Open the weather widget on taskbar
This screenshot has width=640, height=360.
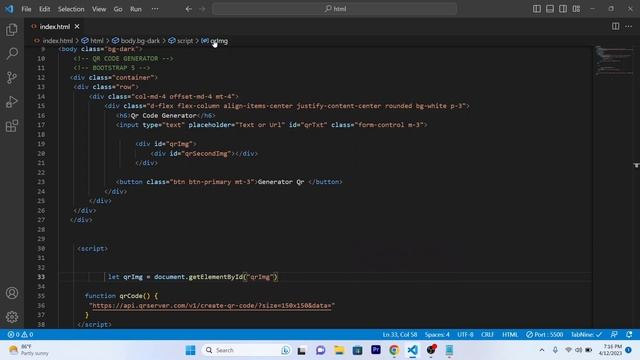point(29,350)
